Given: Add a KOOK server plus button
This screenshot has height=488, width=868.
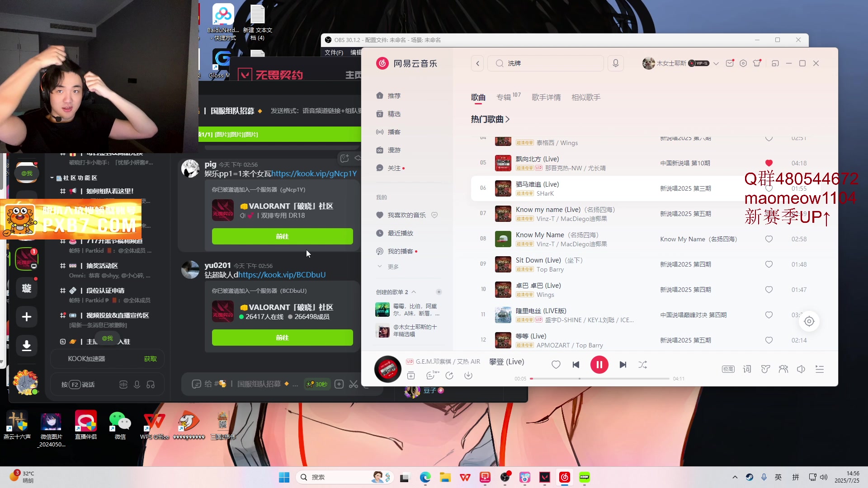Looking at the screenshot, I should tap(27, 317).
